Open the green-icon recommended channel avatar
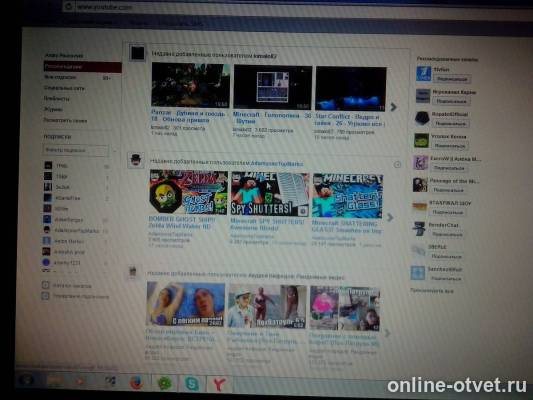The image size is (533, 400). coord(421,140)
